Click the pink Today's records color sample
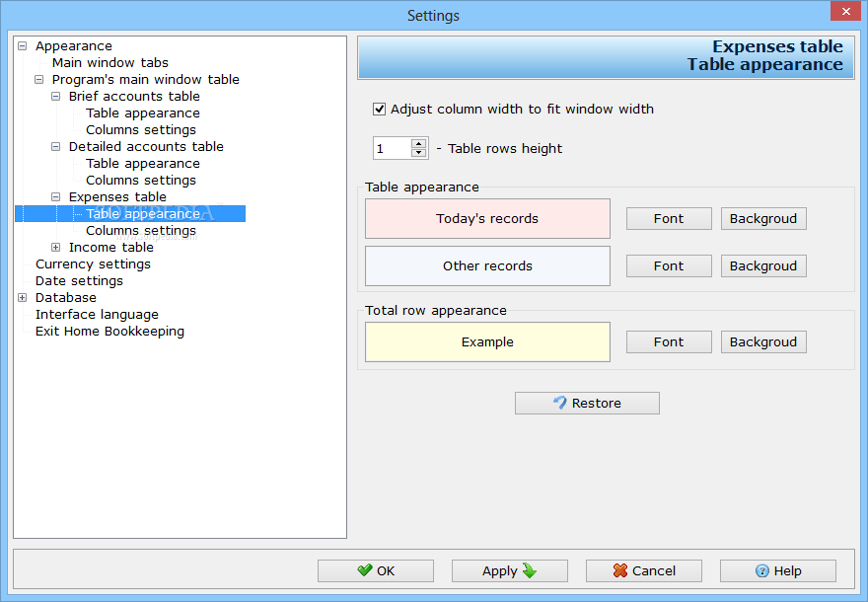Image resolution: width=868 pixels, height=602 pixels. [x=487, y=219]
